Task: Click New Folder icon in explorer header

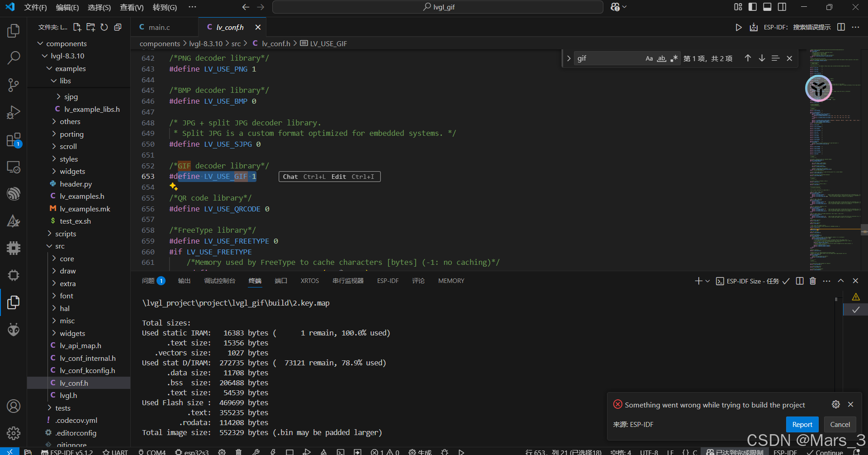Action: coord(90,27)
